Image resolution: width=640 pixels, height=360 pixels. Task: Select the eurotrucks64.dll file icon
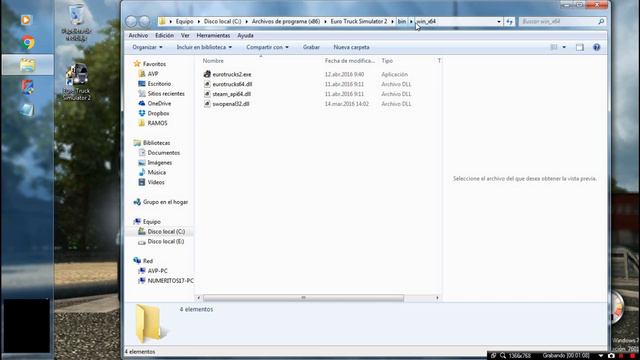click(207, 84)
